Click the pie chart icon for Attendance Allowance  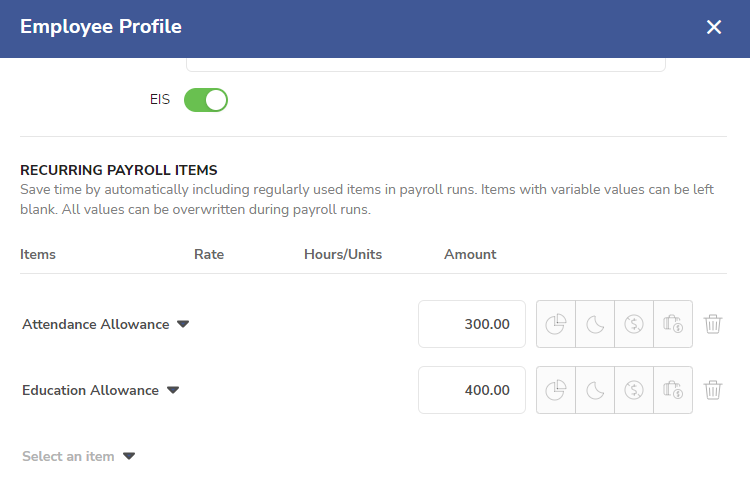(556, 324)
